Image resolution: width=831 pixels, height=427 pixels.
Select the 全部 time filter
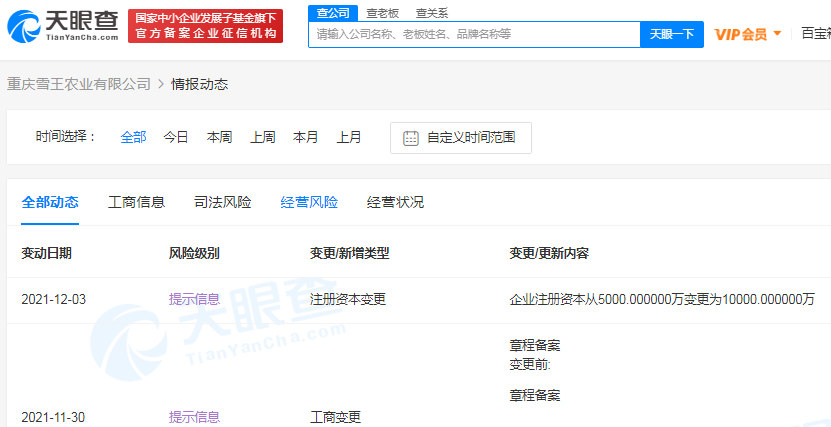pyautogui.click(x=133, y=138)
